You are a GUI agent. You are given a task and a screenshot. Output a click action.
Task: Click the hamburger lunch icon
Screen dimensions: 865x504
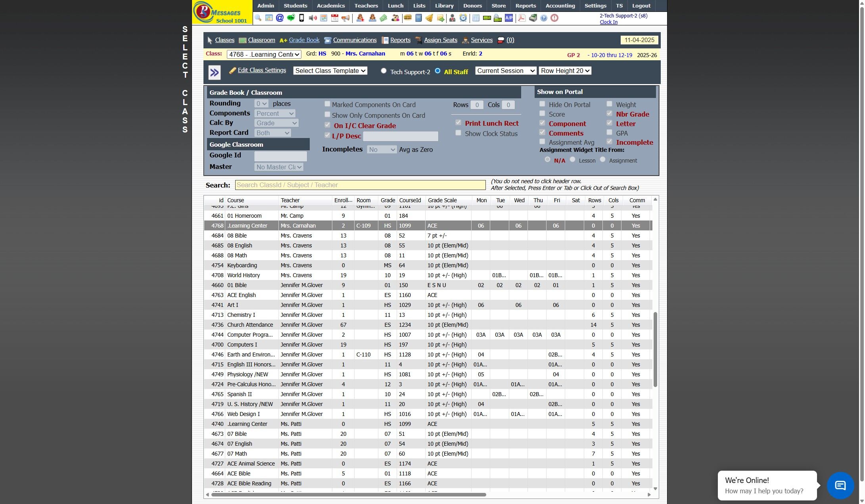407,18
